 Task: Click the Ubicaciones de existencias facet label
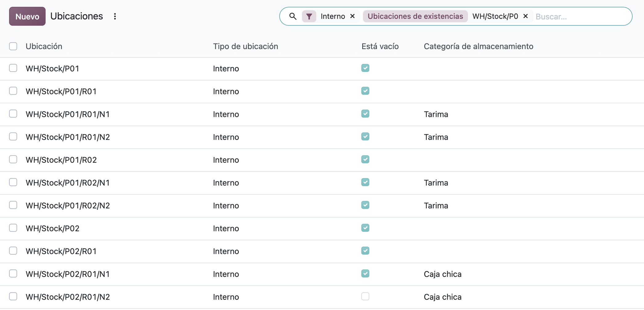click(415, 16)
